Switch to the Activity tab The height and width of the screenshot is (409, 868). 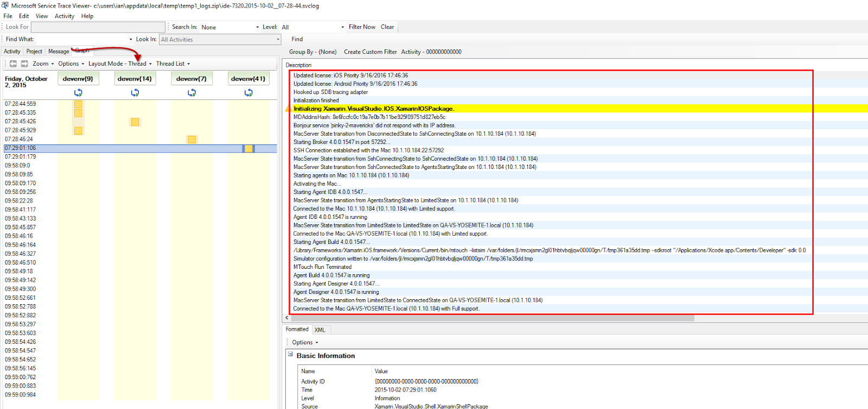(x=12, y=52)
